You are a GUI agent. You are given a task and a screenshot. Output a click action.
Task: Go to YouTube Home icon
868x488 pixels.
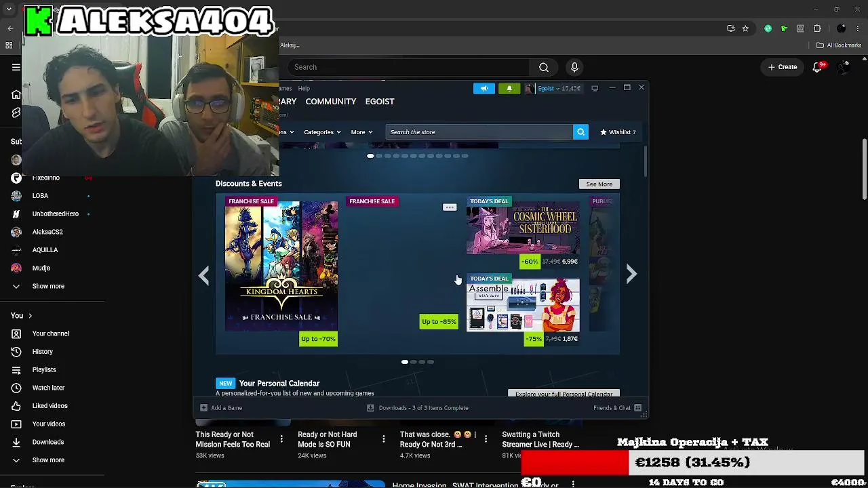(16, 94)
